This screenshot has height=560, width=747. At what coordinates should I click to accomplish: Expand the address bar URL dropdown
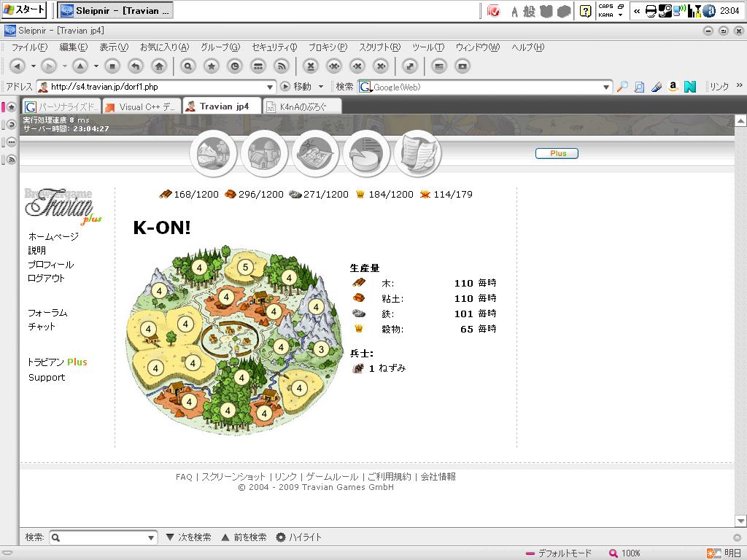tap(270, 87)
